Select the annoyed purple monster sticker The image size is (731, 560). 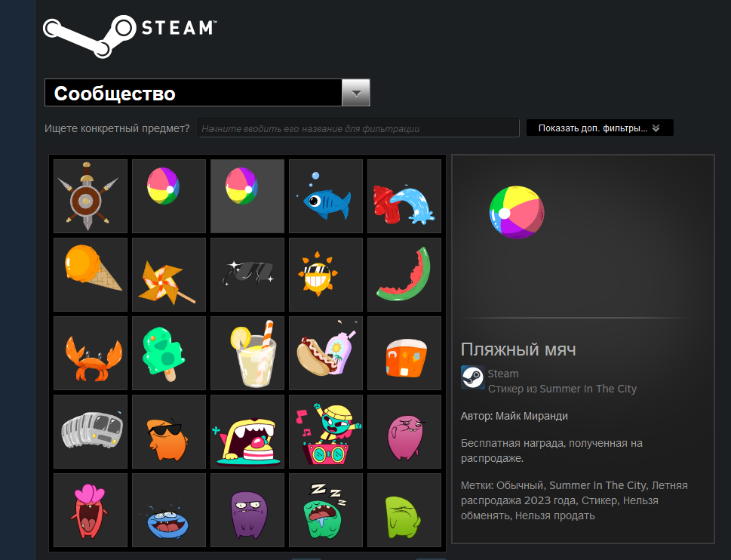247,510
